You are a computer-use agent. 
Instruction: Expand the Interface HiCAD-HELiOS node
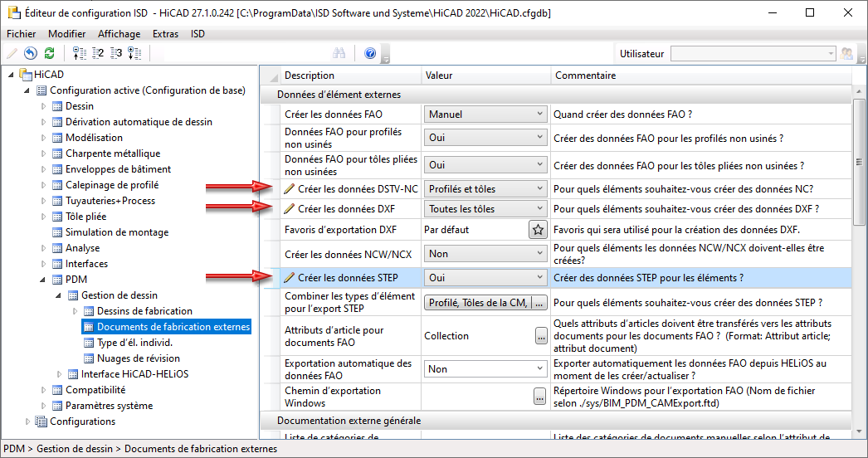pos(59,374)
